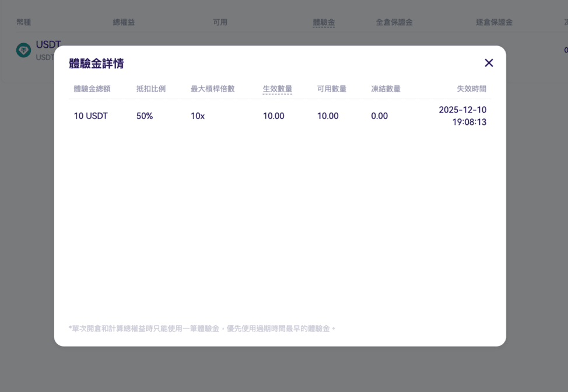Click the 體驗金總額 column header
This screenshot has height=392, width=568.
pyautogui.click(x=92, y=89)
